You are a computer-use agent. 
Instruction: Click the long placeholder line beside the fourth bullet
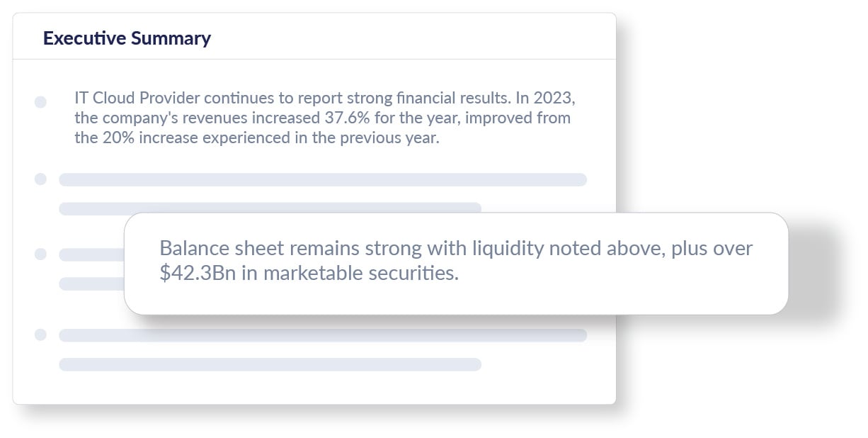(x=323, y=335)
